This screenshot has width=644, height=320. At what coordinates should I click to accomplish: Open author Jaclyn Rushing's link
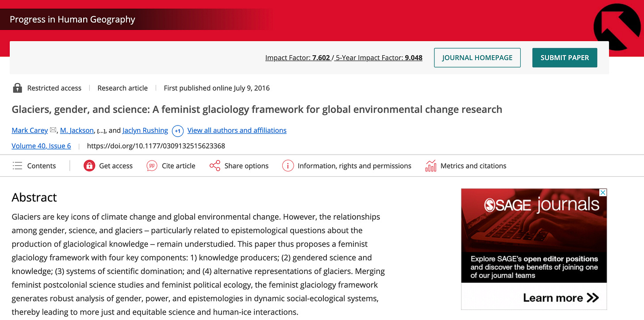point(145,130)
